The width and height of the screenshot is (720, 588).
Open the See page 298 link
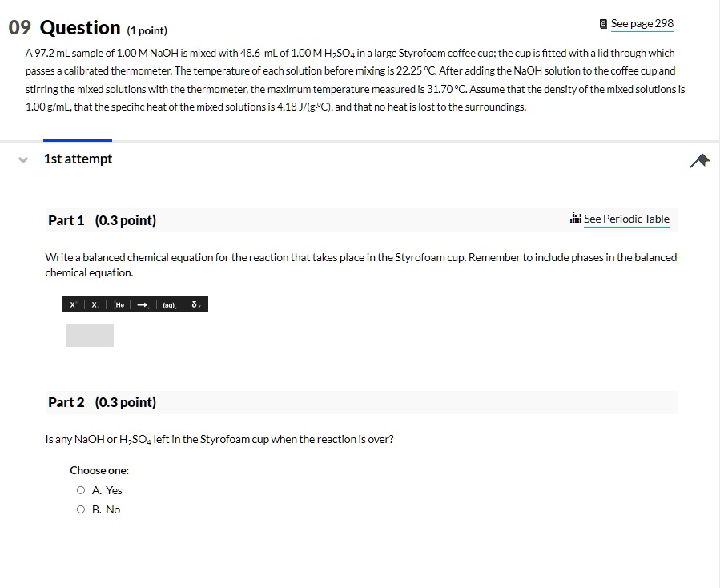[x=642, y=24]
